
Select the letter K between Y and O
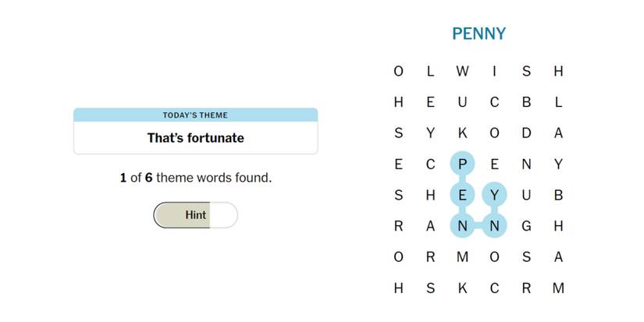click(x=462, y=133)
